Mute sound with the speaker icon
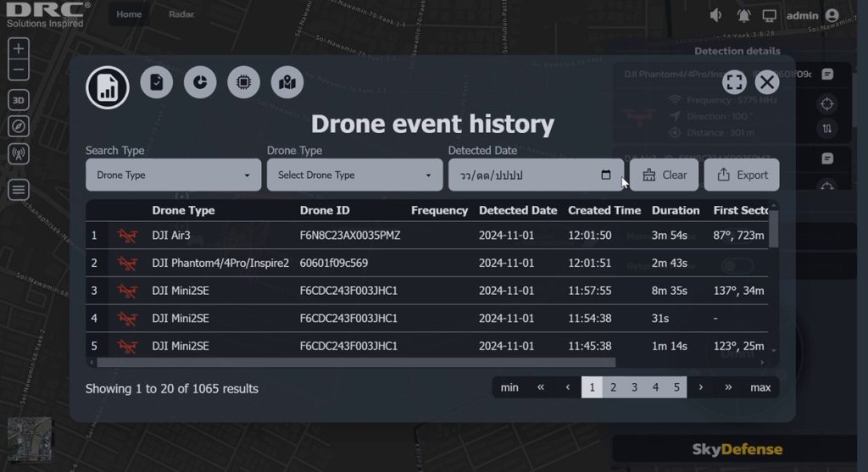 point(716,15)
